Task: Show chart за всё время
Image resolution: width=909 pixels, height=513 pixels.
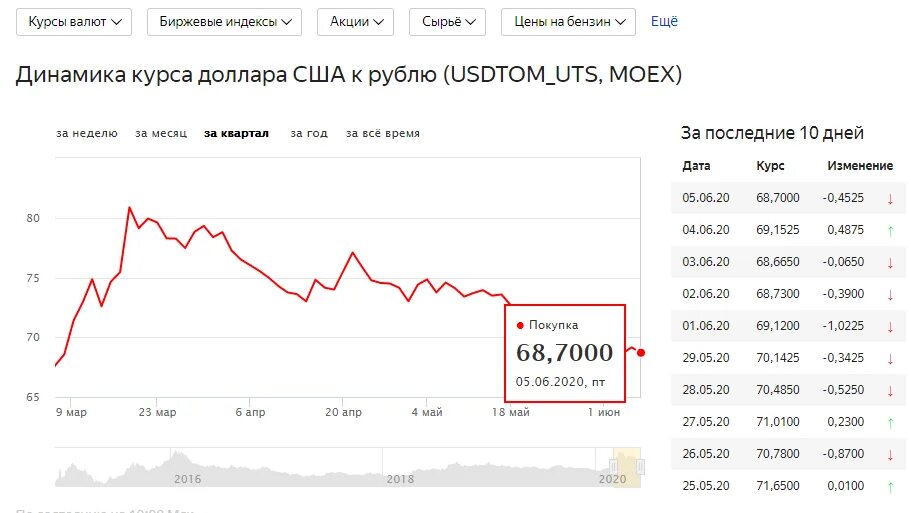Action: [x=383, y=133]
